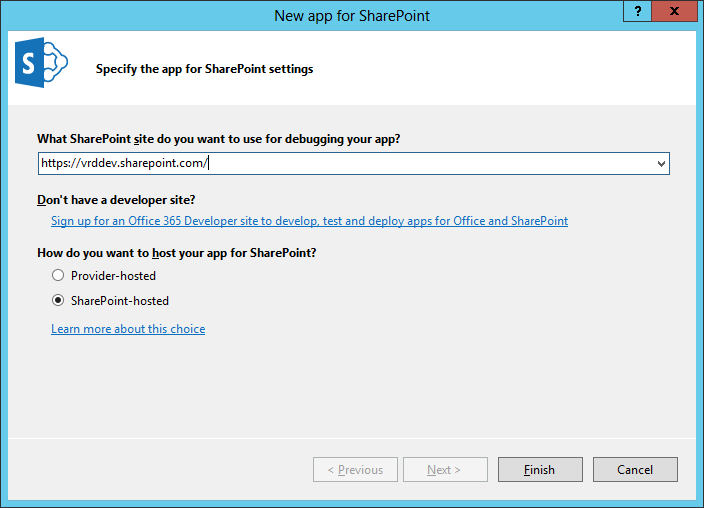Cancel the new app wizard

[635, 469]
